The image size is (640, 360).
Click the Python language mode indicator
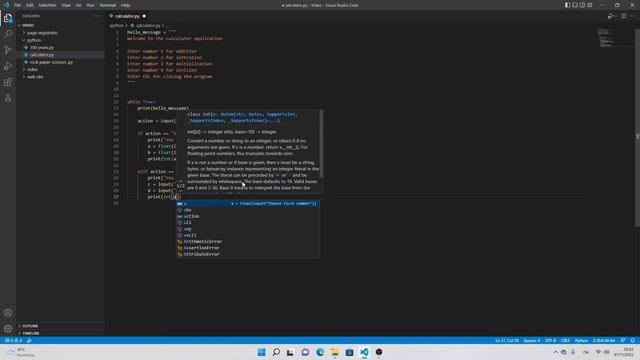click(581, 340)
